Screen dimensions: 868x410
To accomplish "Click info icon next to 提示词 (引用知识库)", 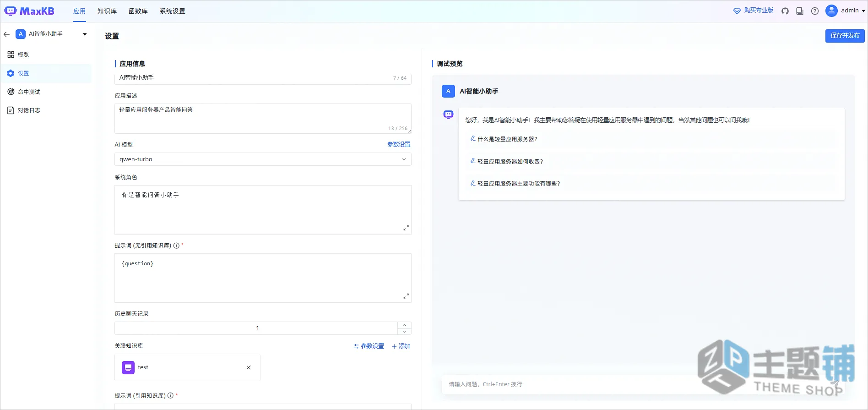I will 170,396.
